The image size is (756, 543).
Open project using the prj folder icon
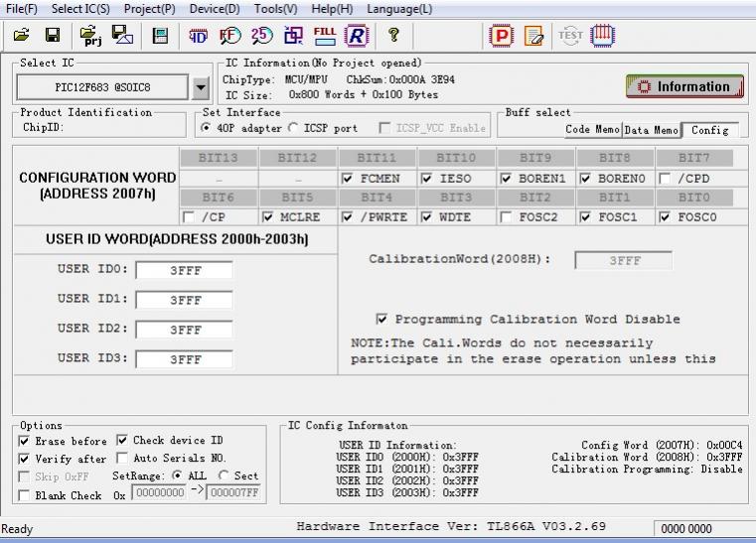pos(91,36)
